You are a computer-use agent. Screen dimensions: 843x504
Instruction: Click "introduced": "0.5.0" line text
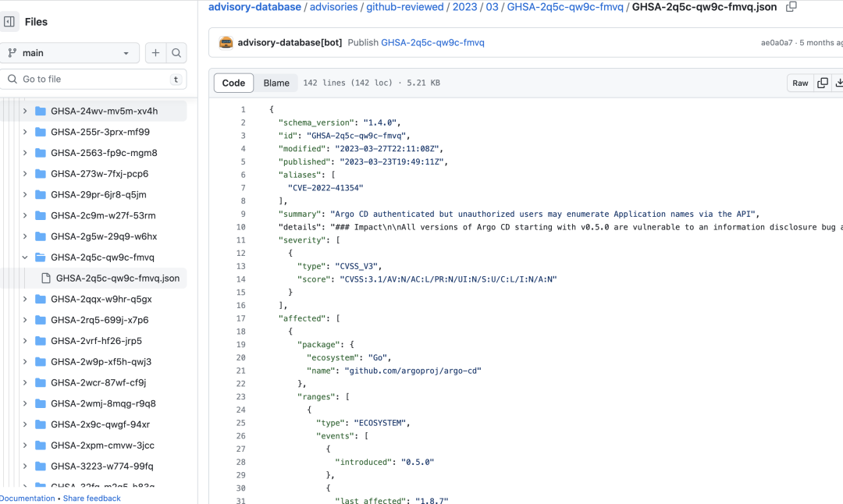click(384, 462)
